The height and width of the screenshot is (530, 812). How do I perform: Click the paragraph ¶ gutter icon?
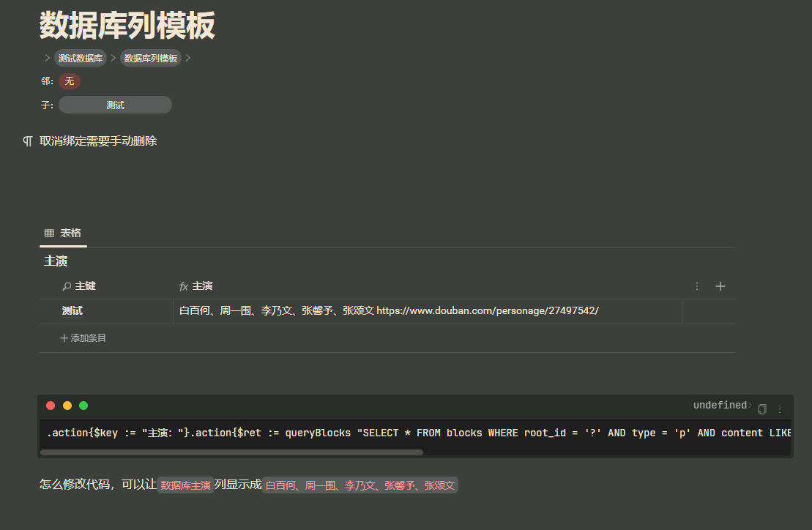pos(27,141)
